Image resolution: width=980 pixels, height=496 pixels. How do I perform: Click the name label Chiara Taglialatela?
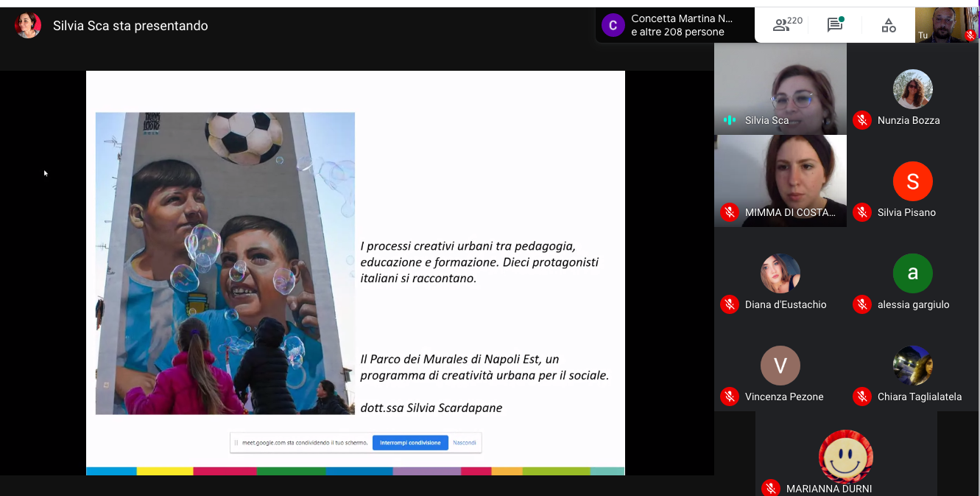(x=920, y=397)
